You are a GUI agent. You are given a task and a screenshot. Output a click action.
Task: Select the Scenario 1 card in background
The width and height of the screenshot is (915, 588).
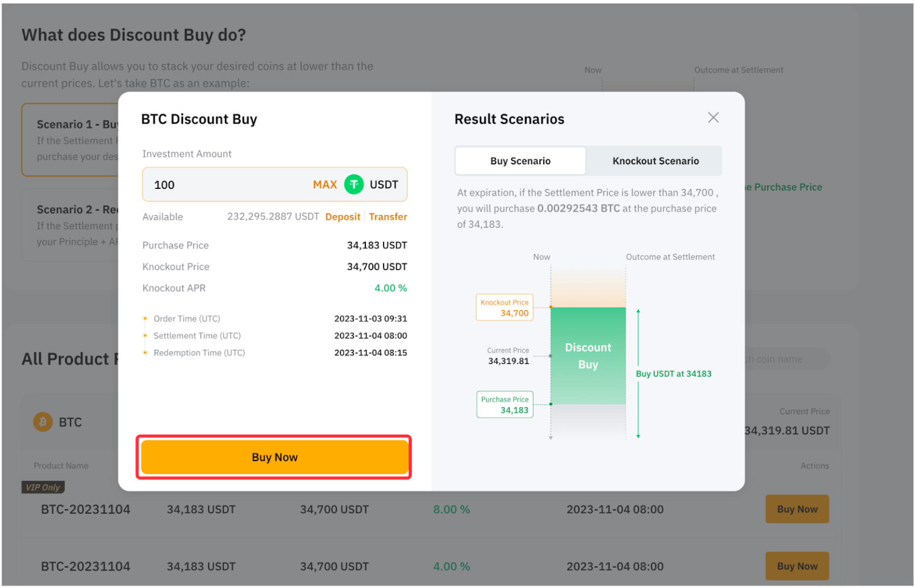(x=70, y=140)
